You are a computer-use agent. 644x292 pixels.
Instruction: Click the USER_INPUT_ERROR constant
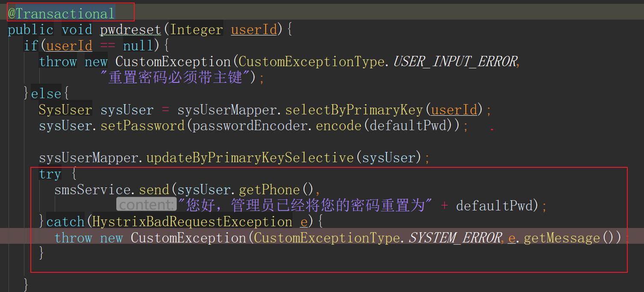pyautogui.click(x=455, y=62)
